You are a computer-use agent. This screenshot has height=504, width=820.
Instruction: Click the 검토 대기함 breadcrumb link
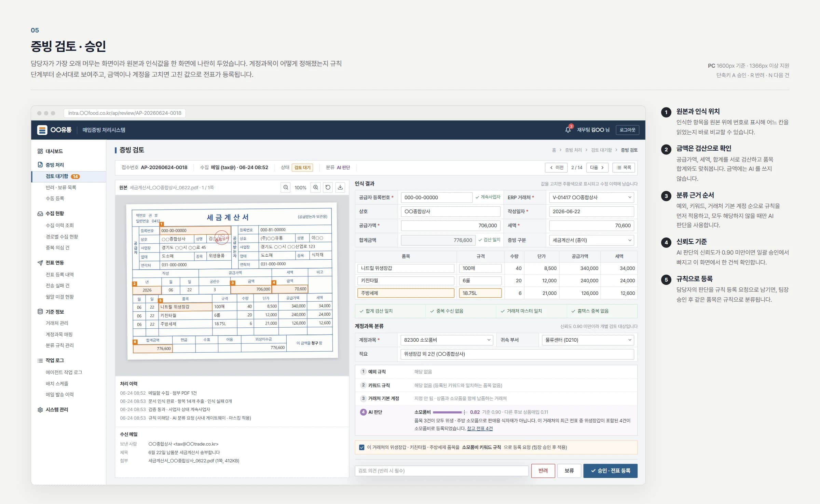601,150
